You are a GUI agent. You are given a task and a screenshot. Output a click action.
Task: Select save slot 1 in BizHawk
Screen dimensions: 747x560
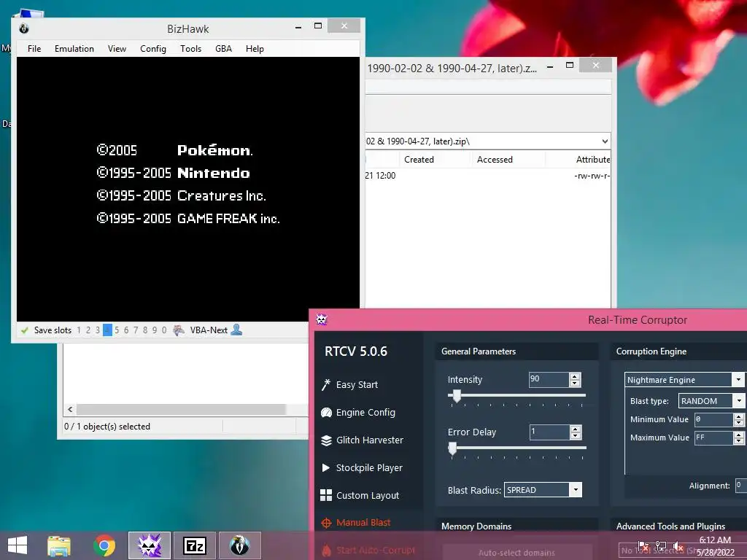point(79,330)
